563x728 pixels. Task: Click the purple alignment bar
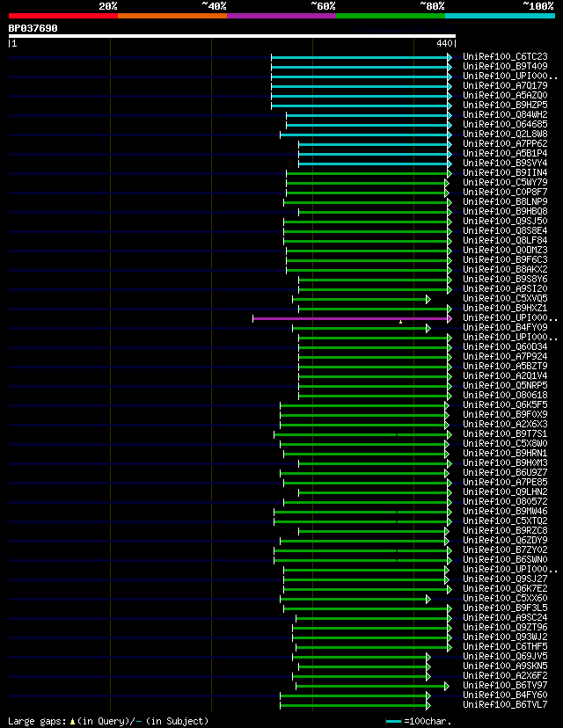coord(351,319)
